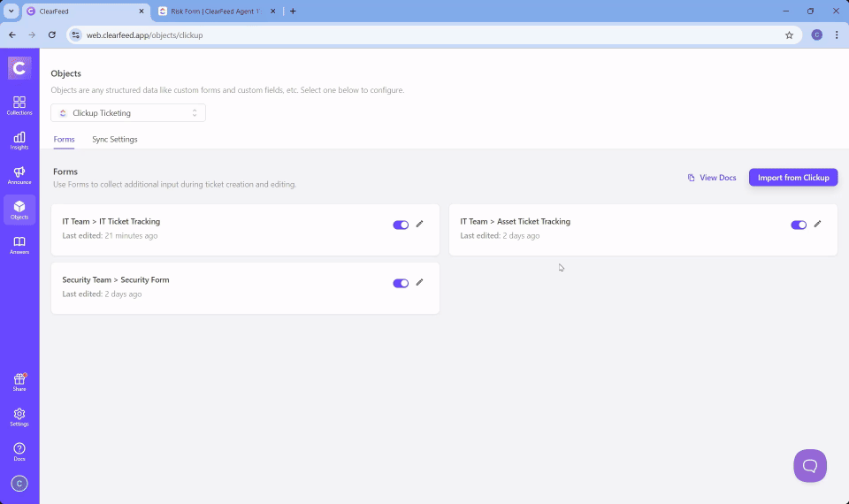Open Chrome's three-dot menu
Image resolution: width=849 pixels, height=504 pixels.
(x=837, y=34)
